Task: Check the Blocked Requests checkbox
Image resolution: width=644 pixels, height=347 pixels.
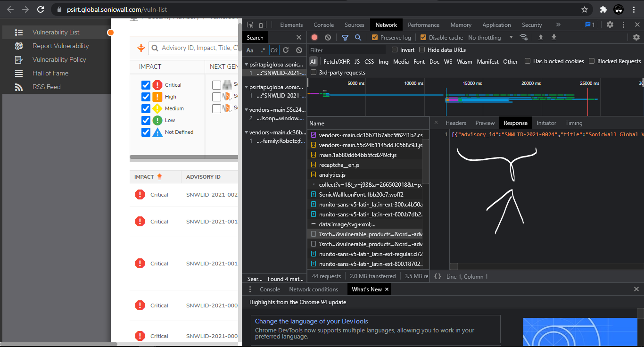Action: pyautogui.click(x=592, y=61)
